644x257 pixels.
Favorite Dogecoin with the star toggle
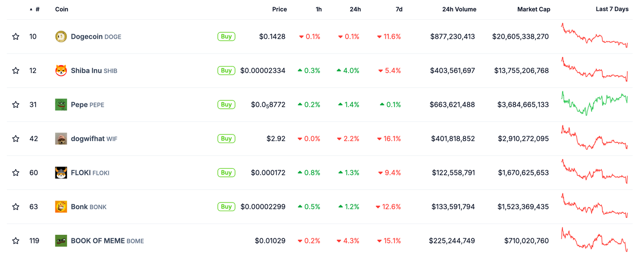(x=16, y=36)
